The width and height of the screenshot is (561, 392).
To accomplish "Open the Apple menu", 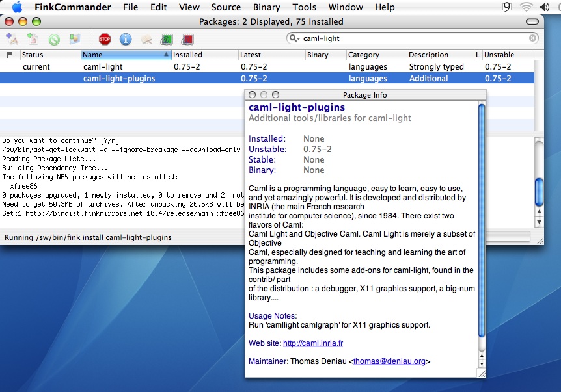I will [x=17, y=7].
